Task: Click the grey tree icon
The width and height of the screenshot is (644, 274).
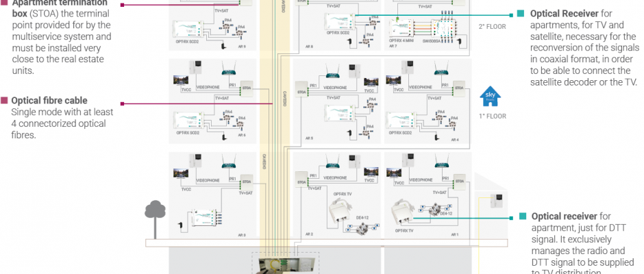Action: [153, 210]
